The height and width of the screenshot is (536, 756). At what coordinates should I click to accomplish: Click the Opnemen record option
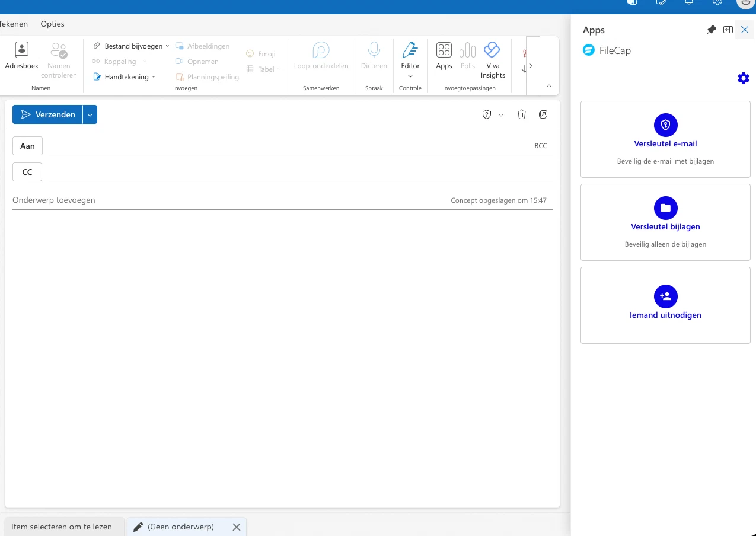(197, 62)
